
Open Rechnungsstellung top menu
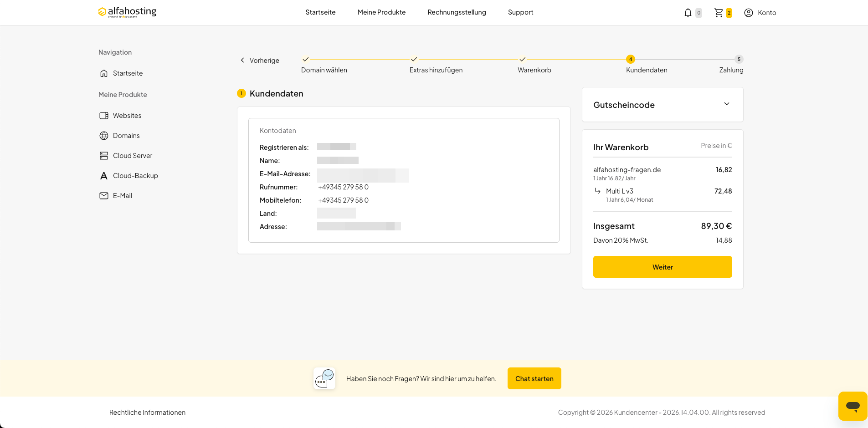tap(457, 12)
